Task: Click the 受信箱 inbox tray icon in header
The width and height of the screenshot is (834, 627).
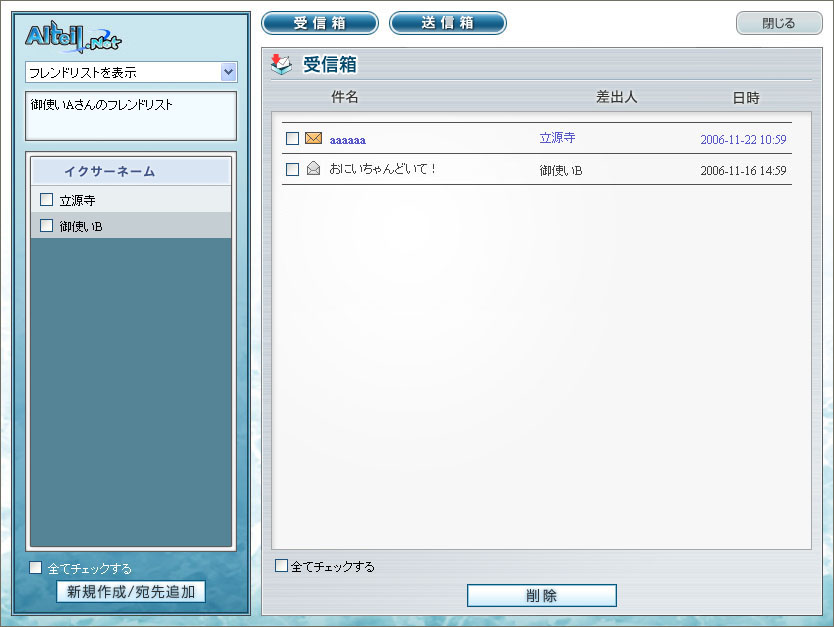Action: [282, 65]
